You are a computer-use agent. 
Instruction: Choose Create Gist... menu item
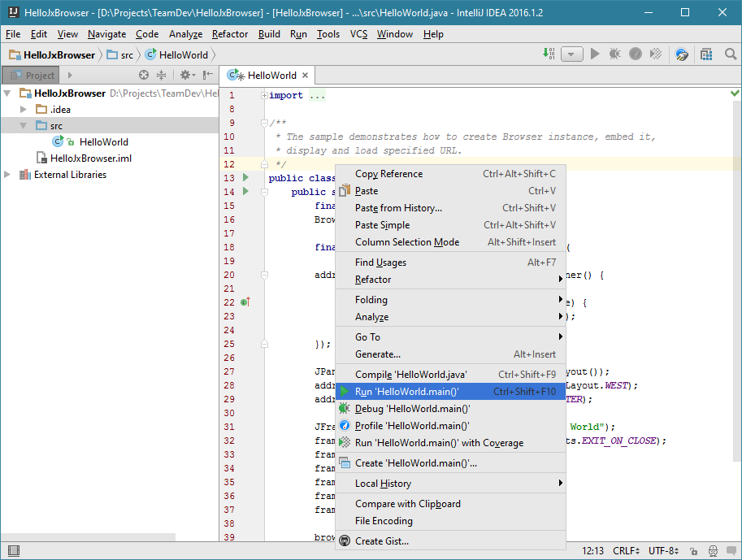point(450,541)
